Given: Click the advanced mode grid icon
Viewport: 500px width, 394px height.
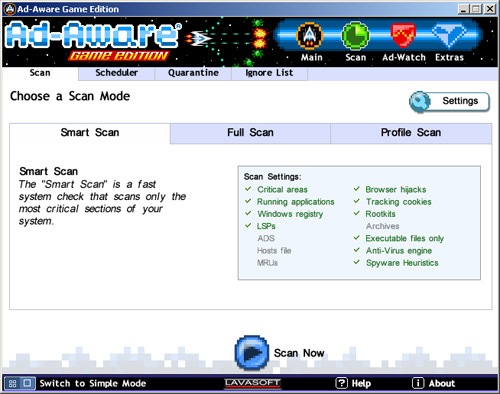Looking at the screenshot, I should tap(13, 383).
